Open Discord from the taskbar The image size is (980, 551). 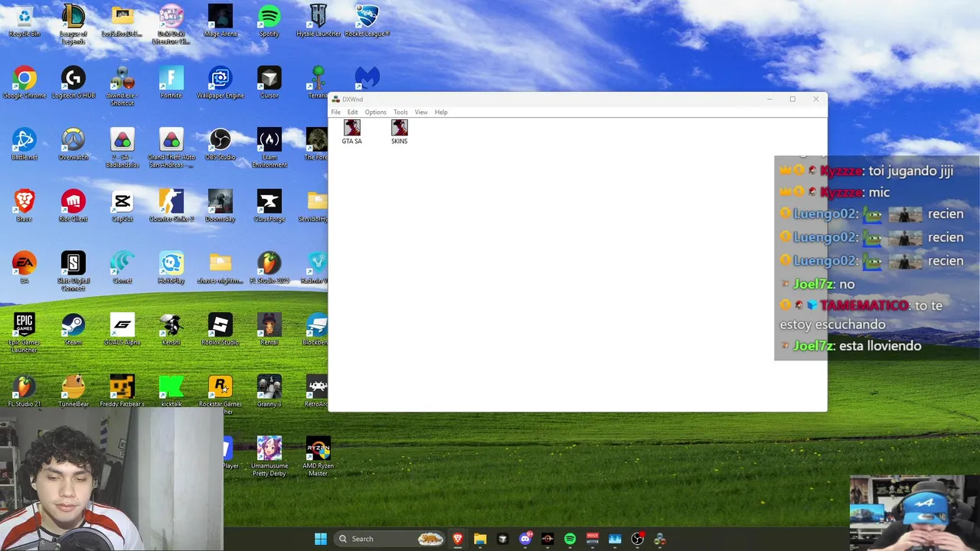click(525, 539)
